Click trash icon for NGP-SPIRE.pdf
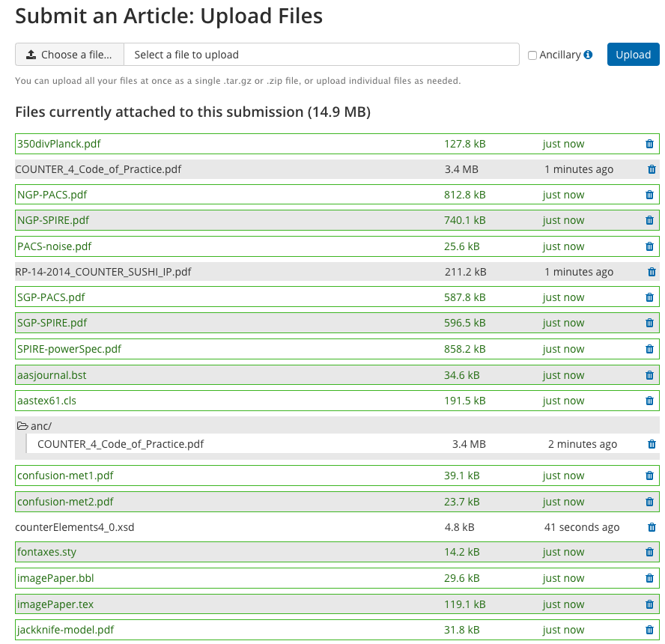The image size is (665, 644). click(649, 220)
